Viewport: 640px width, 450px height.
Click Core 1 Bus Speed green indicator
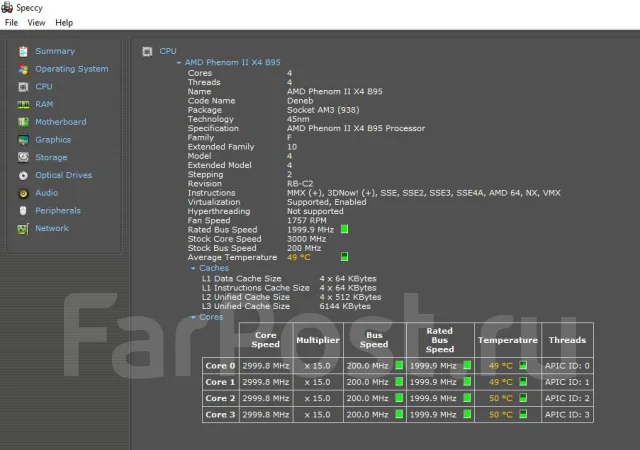[399, 381]
